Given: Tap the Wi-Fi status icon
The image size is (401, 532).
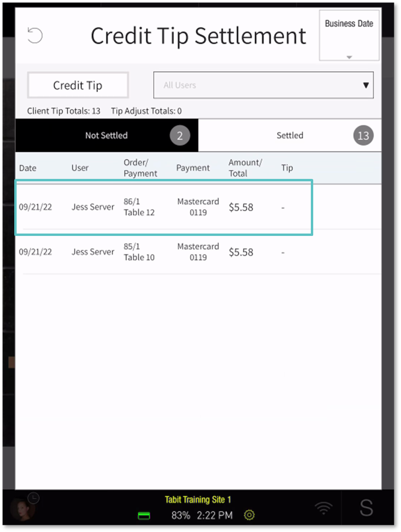Looking at the screenshot, I should (323, 508).
